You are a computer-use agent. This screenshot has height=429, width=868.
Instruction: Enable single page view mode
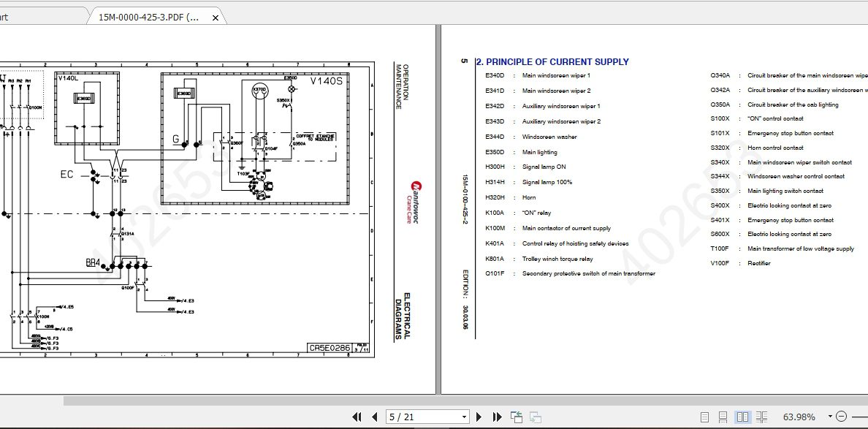coord(706,416)
